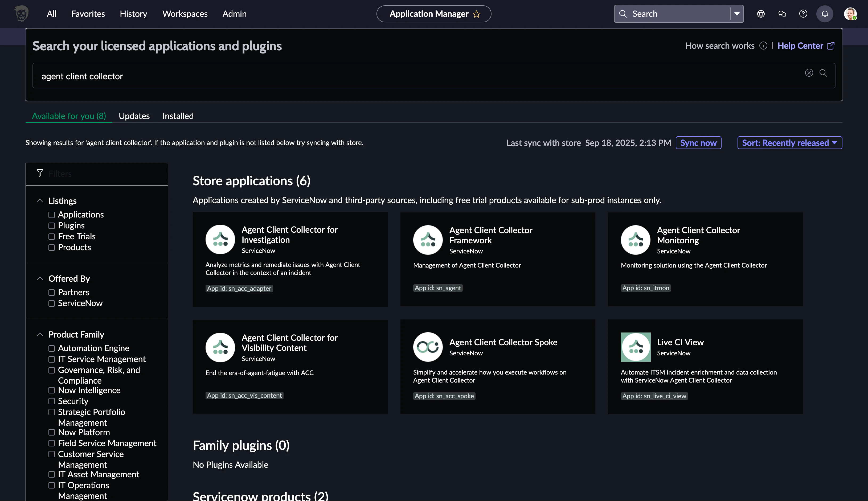Open the Workspaces menu
Image resolution: width=868 pixels, height=501 pixels.
point(185,14)
